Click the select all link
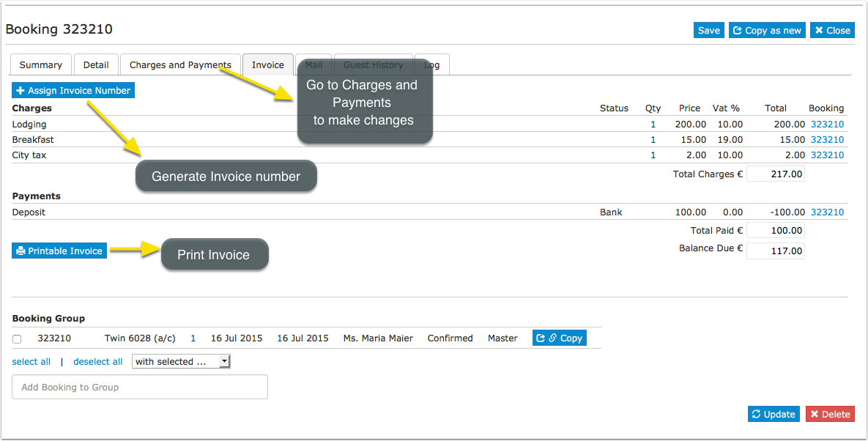This screenshot has width=868, height=441. [x=31, y=362]
